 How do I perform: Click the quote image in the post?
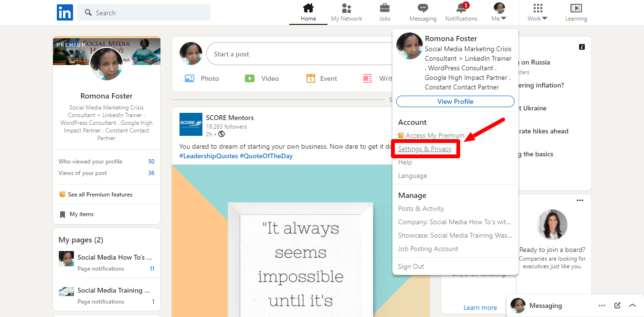click(x=301, y=240)
